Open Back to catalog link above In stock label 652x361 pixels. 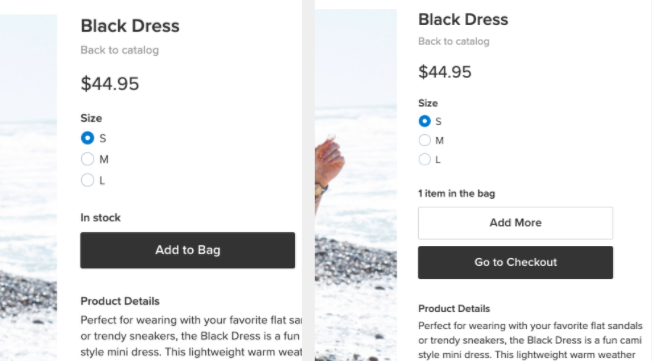pos(119,50)
